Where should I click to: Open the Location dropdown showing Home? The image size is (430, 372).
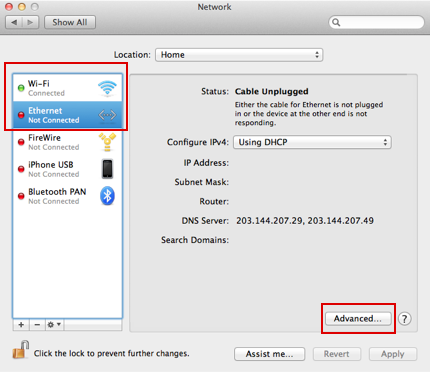pos(239,55)
